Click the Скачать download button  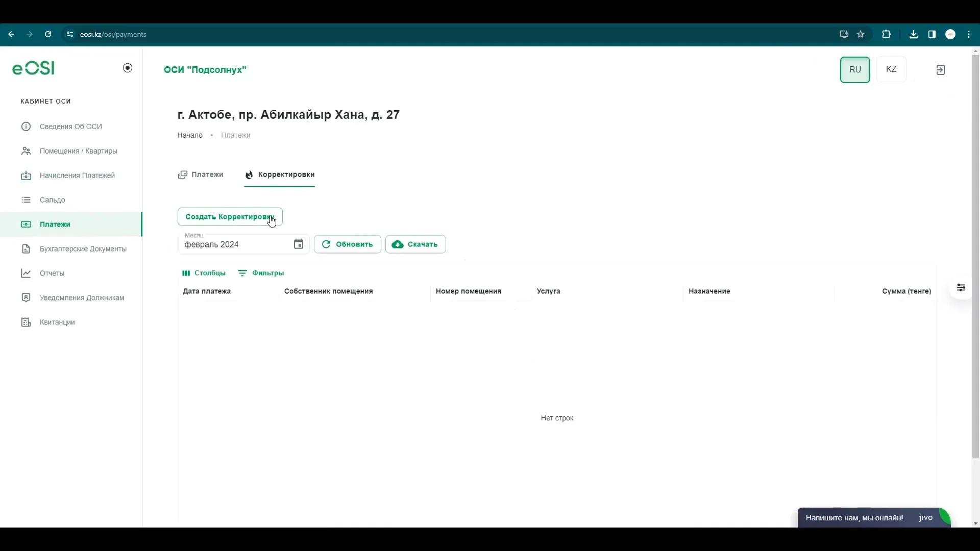415,244
